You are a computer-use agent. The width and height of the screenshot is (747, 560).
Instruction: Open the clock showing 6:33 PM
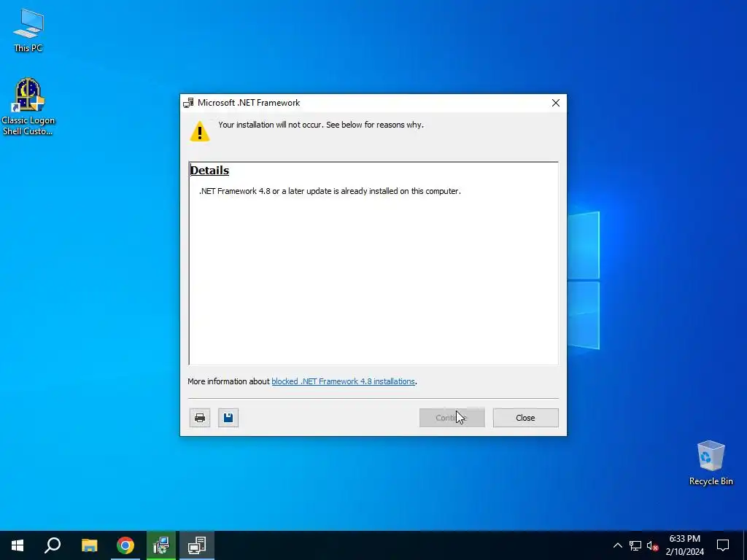[684, 545]
